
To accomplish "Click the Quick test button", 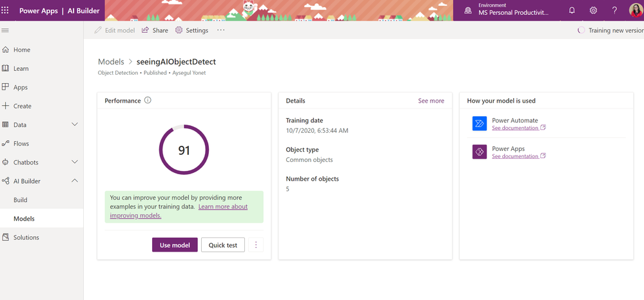I will tap(222, 245).
